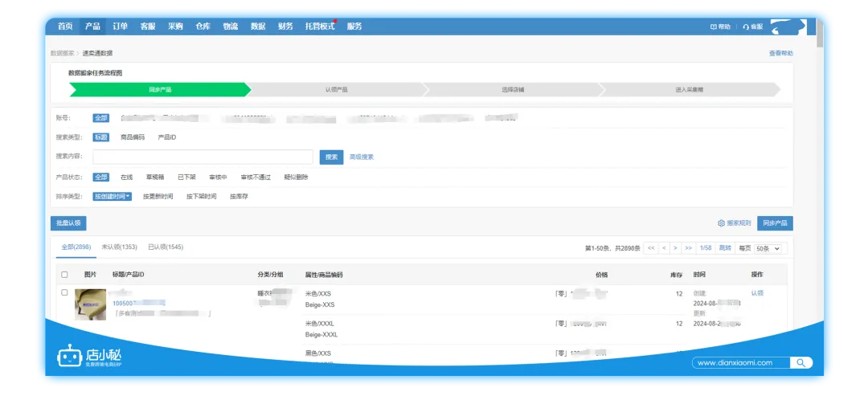Filter product status by 全部
Viewport: 868px width, 400px height.
point(100,177)
